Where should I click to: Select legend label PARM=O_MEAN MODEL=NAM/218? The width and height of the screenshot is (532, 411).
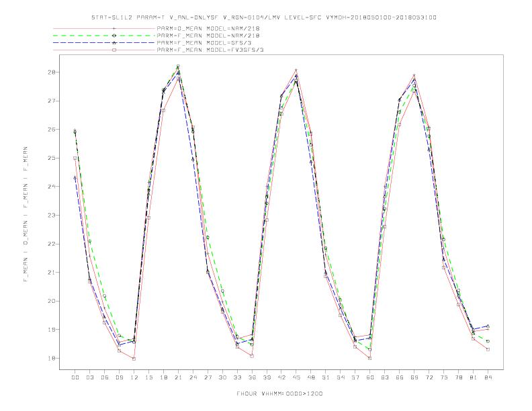pyautogui.click(x=208, y=28)
